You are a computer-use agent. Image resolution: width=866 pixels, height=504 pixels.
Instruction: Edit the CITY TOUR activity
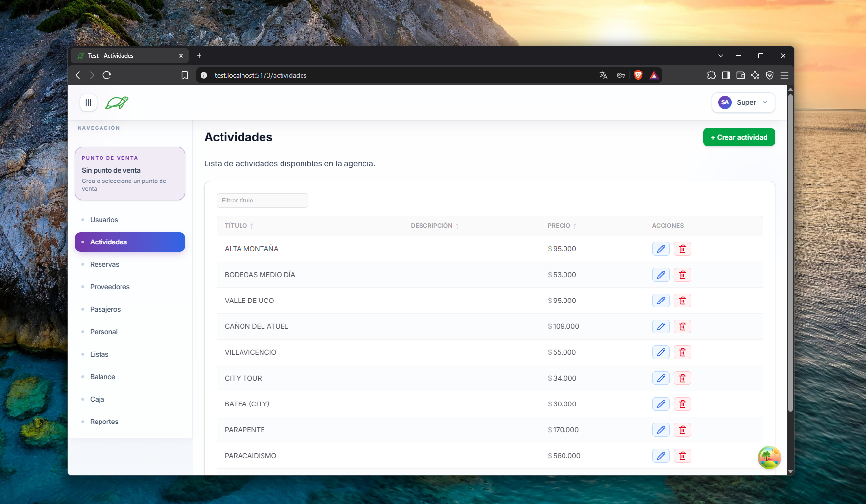[661, 378]
